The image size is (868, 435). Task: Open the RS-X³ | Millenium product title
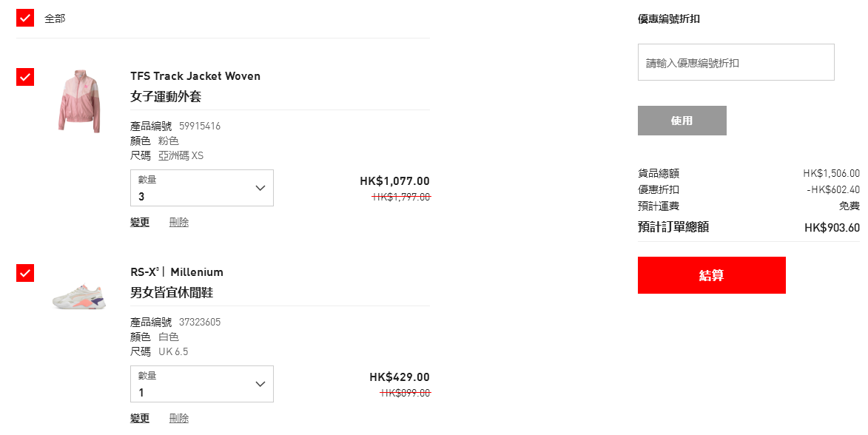(x=177, y=272)
